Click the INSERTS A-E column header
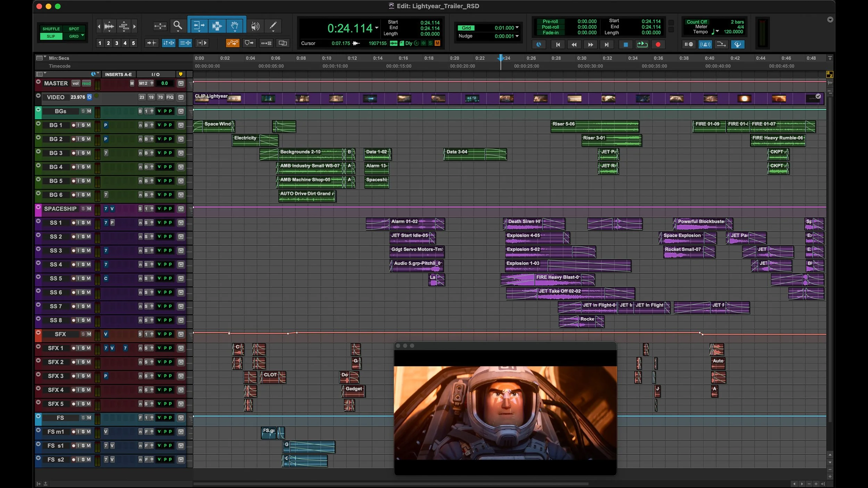The image size is (868, 488). 118,74
